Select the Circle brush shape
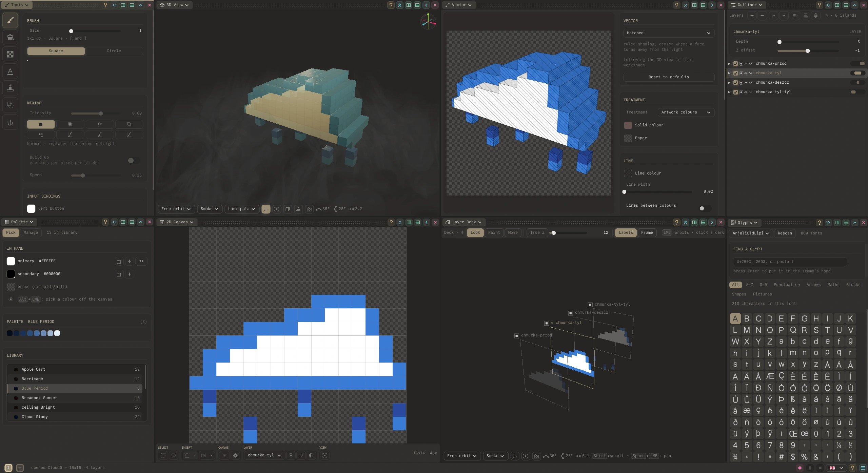Screen dimensions: 868x473 click(114, 51)
